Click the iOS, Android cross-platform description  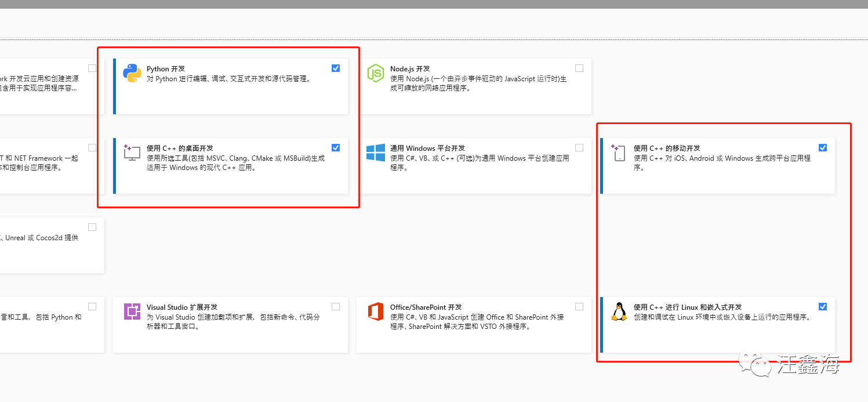(722, 163)
